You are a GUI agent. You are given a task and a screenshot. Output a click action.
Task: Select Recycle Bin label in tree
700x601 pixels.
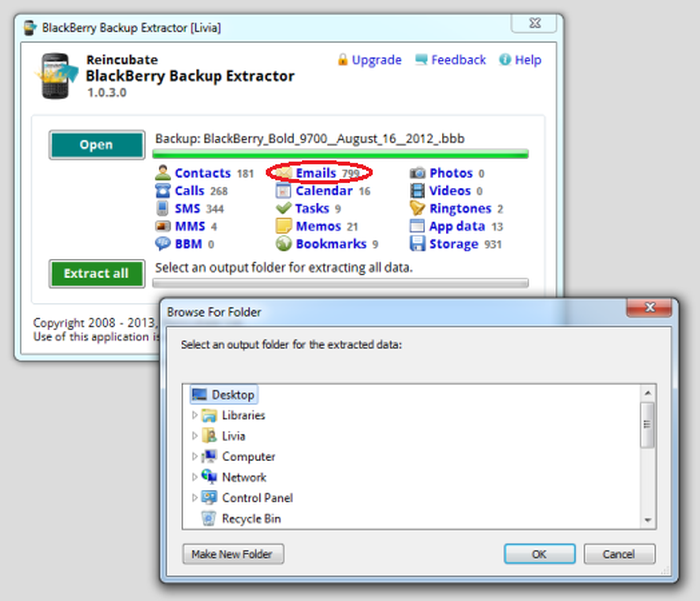(251, 518)
